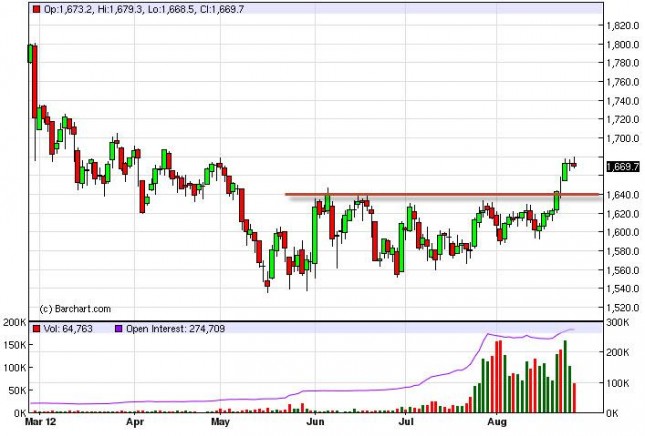Click the purple Open Interest legend square
The width and height of the screenshot is (645, 436).
118,329
